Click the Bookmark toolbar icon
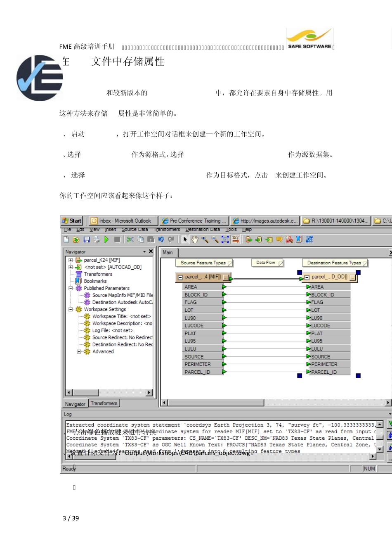The width and height of the screenshot is (392, 555). (x=299, y=240)
